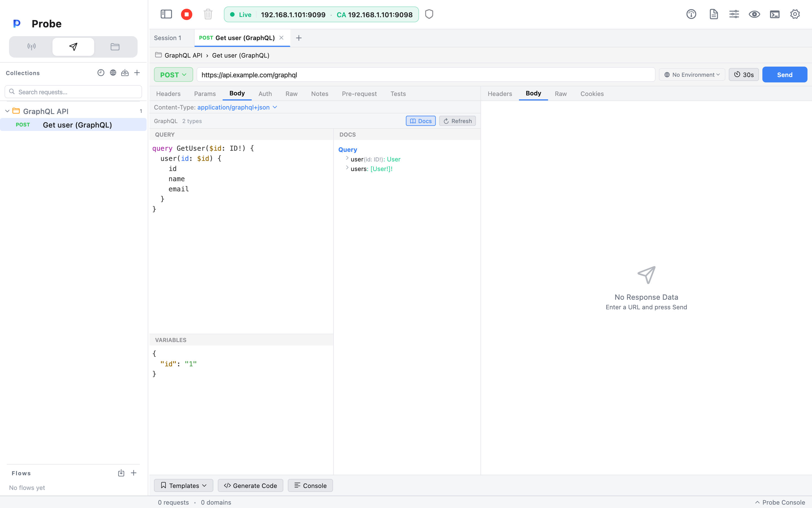Expand the users docs entry
812x508 pixels.
click(347, 168)
